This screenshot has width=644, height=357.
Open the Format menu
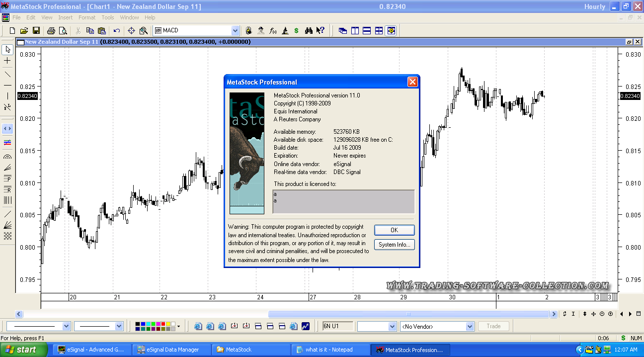tap(87, 17)
